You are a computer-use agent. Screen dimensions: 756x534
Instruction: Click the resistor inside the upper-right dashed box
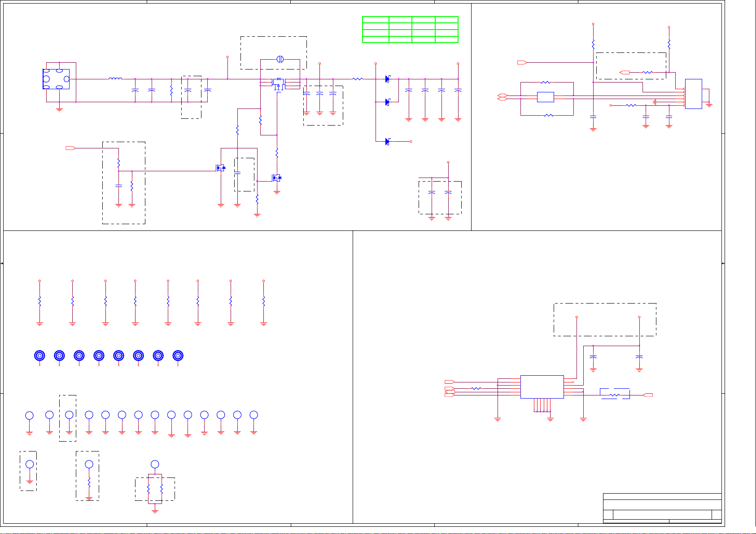pyautogui.click(x=647, y=72)
